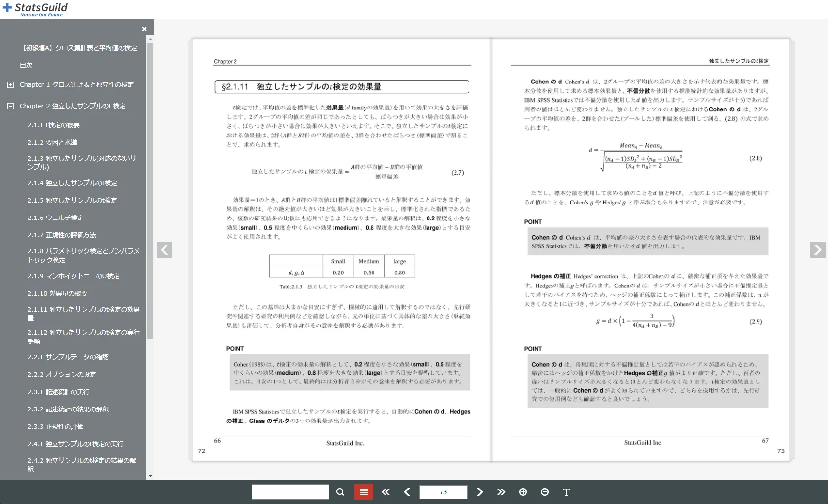
Task: Expand Chapter 1 クロス集計表と独立性の検定
Action: [x=10, y=84]
